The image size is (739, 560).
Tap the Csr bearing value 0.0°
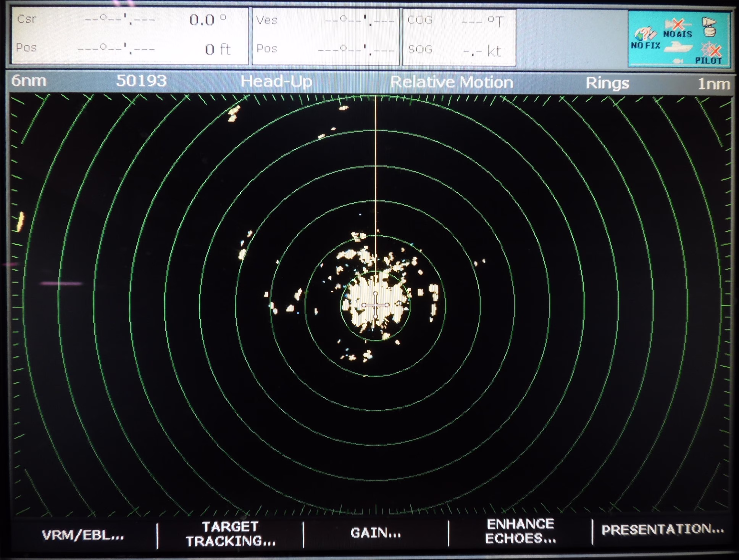click(208, 19)
